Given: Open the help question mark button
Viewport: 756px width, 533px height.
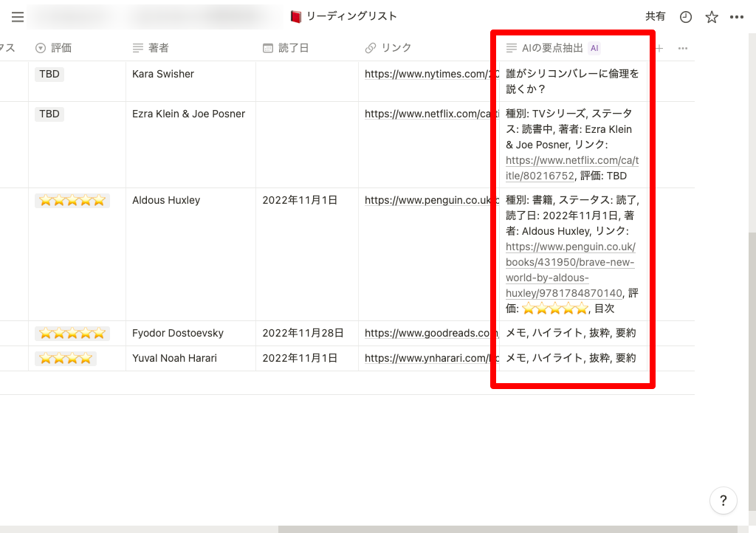Looking at the screenshot, I should coord(723,500).
